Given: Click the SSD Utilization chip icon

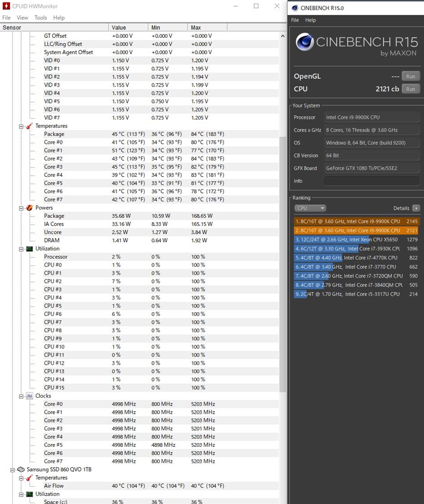Looking at the screenshot, I should click(30, 494).
